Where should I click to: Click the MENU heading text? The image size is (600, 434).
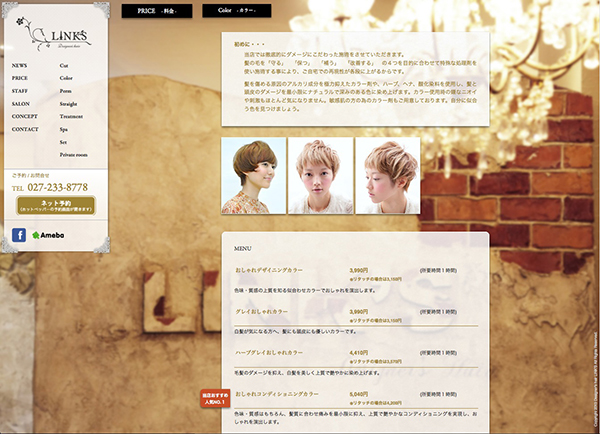[x=243, y=249]
